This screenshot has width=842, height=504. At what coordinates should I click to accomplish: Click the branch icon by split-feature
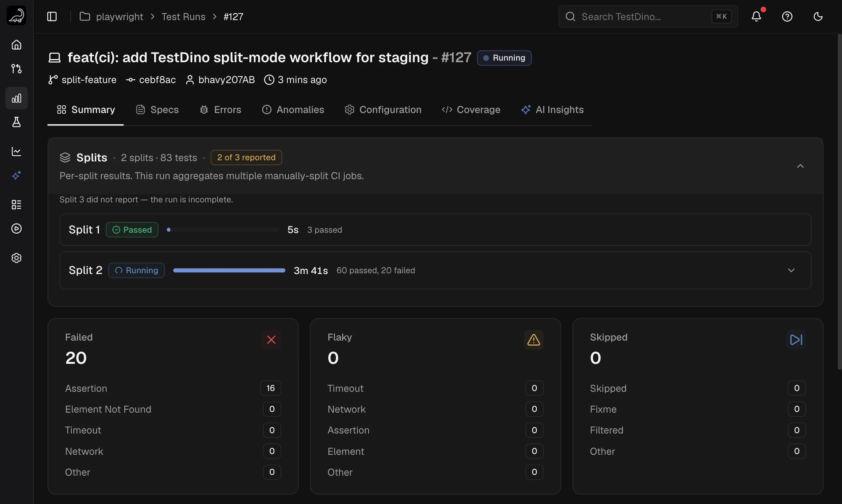pos(53,80)
